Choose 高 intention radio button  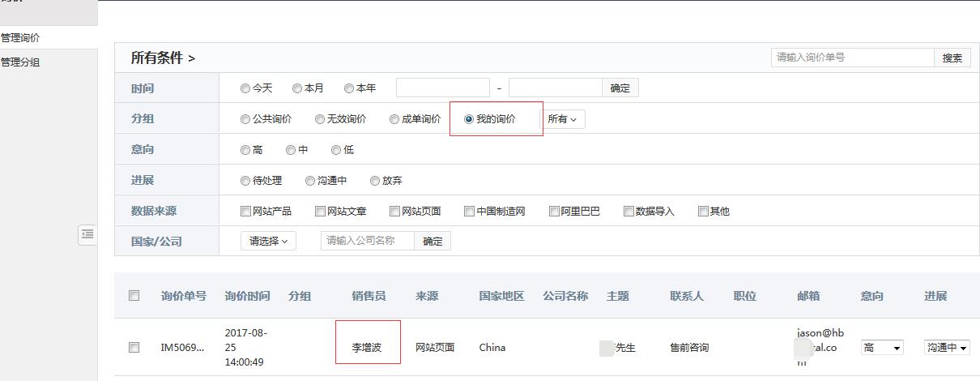tap(245, 150)
